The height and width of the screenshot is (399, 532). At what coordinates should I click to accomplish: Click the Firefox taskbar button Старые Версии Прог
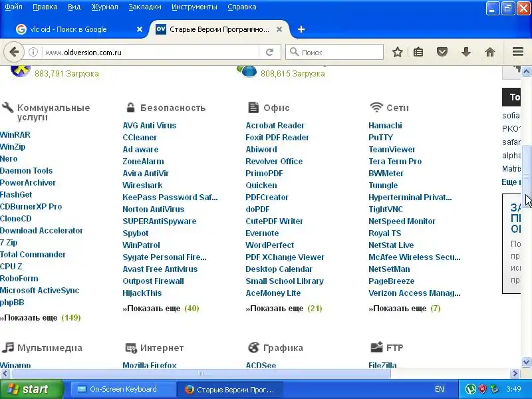(230, 390)
